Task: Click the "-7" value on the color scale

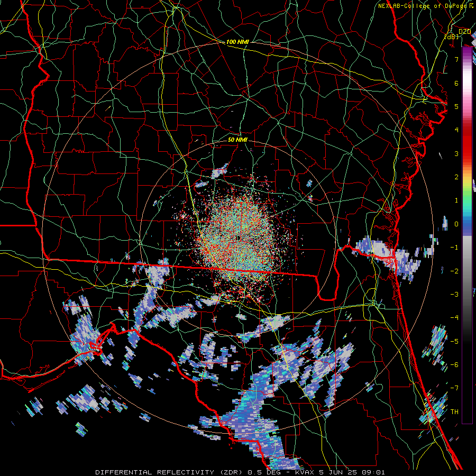Action: click(x=454, y=388)
